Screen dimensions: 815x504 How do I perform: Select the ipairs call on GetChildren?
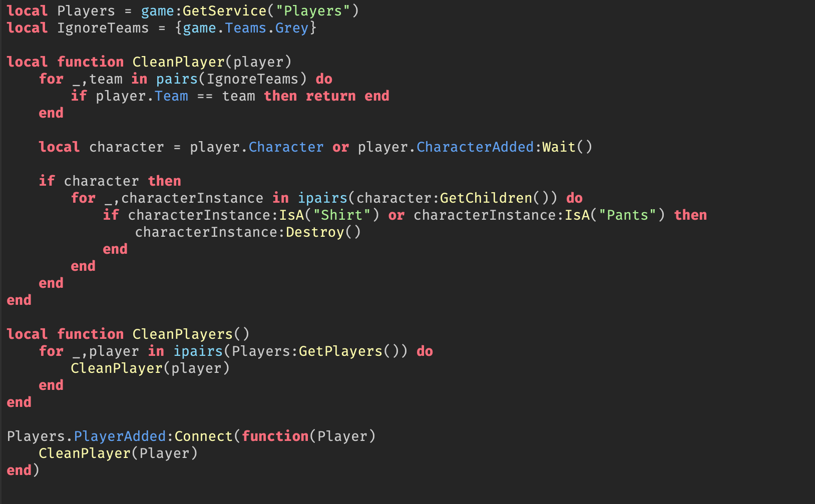click(x=323, y=198)
